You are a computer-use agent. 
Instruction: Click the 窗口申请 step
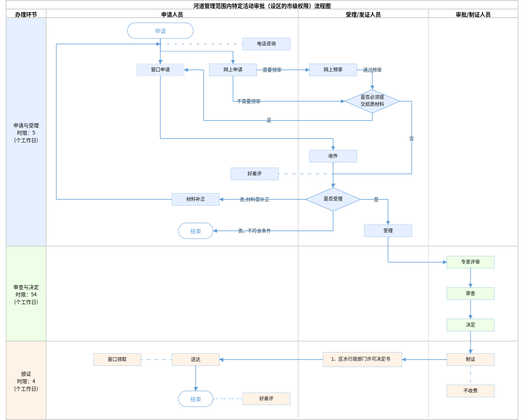coord(160,70)
